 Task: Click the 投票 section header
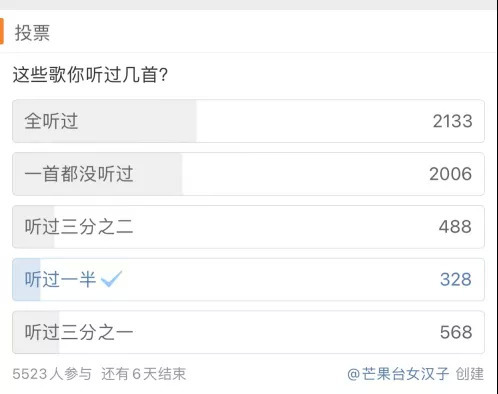click(x=32, y=33)
